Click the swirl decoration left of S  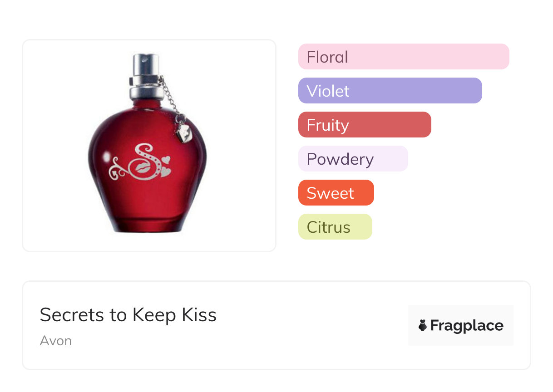tap(118, 168)
